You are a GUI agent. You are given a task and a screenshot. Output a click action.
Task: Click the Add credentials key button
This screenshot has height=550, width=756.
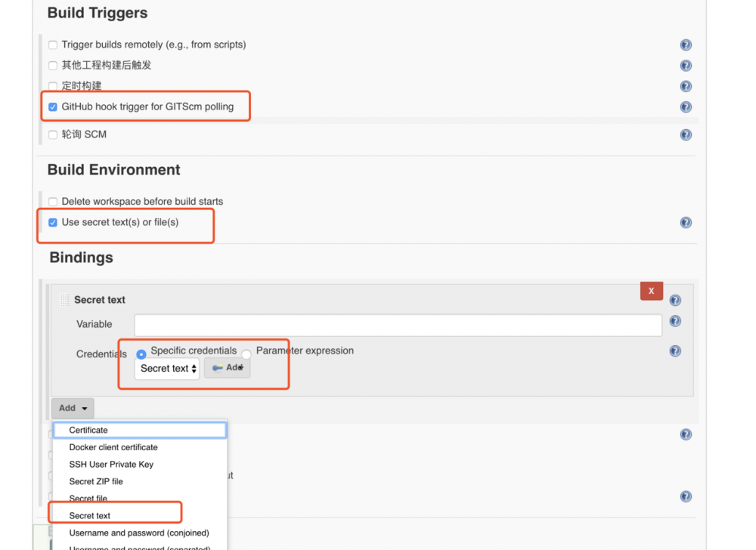228,368
